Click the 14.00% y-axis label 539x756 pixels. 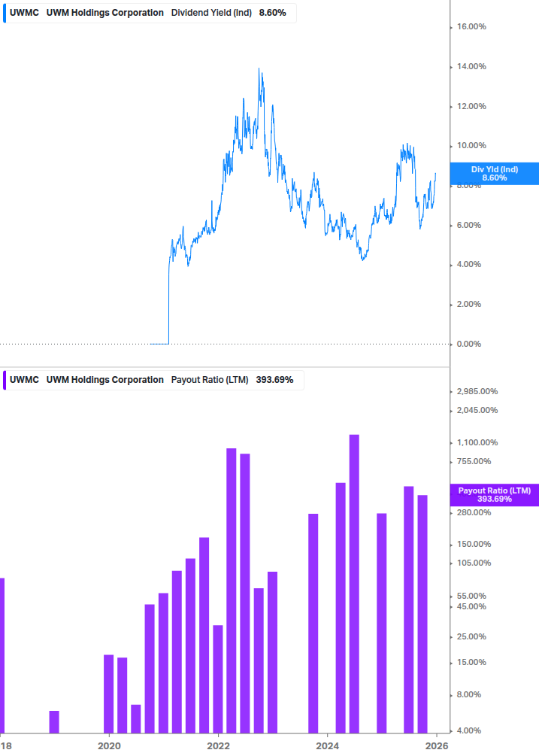(471, 66)
